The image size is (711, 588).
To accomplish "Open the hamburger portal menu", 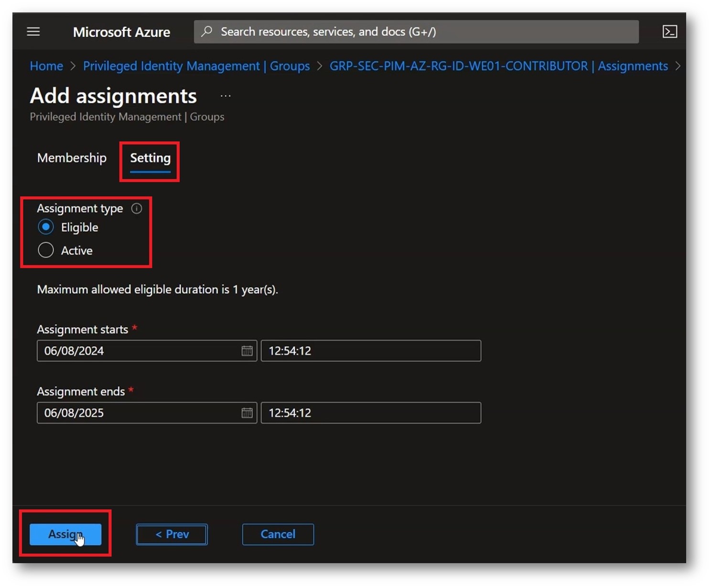I will (x=33, y=32).
